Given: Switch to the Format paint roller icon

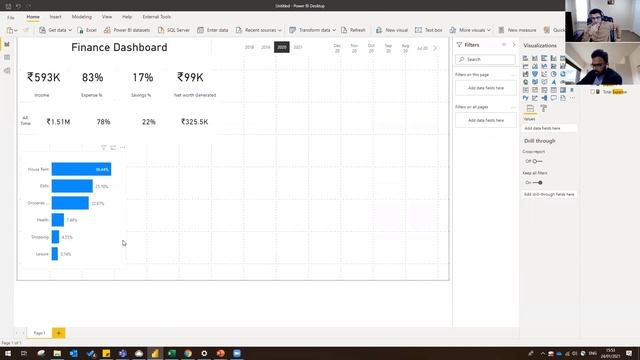Looking at the screenshot, I should (544, 108).
